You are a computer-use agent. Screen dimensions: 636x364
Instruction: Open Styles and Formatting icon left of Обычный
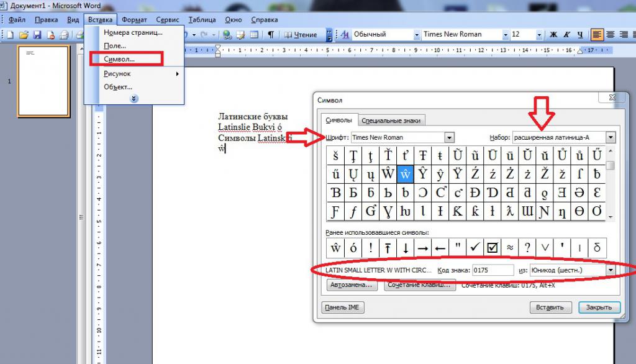[x=345, y=35]
